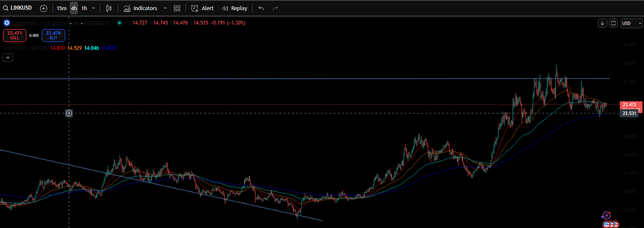Click the 23.476 BUY button
644x228 pixels.
53,36
